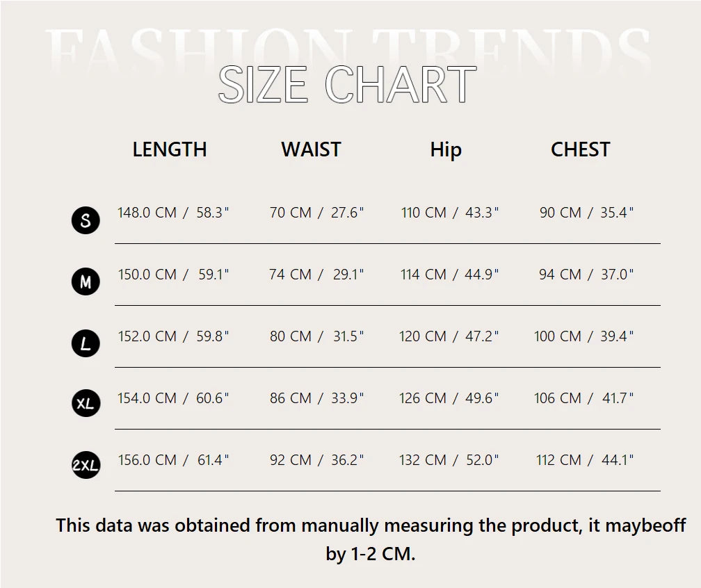
Task: Select the XL size circle icon
Action: pos(86,404)
